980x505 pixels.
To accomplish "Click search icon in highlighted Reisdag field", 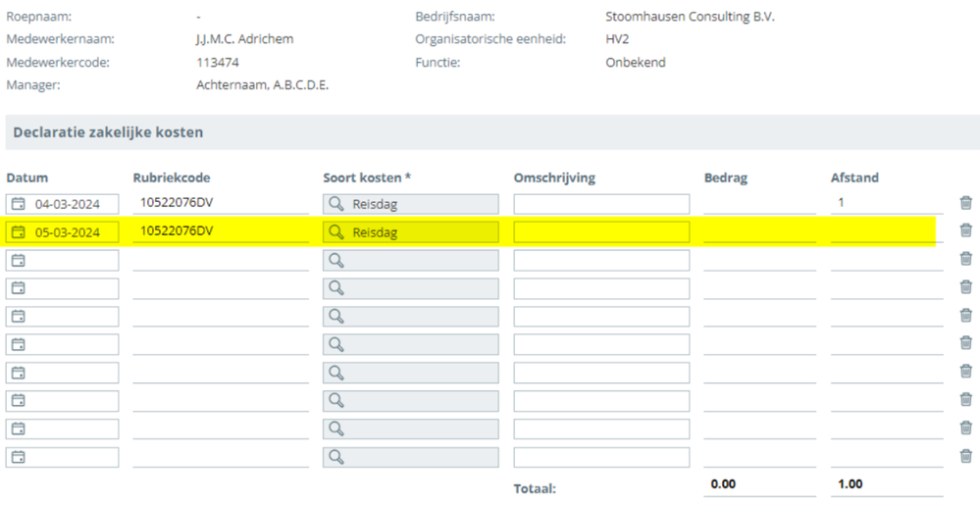I will [336, 232].
